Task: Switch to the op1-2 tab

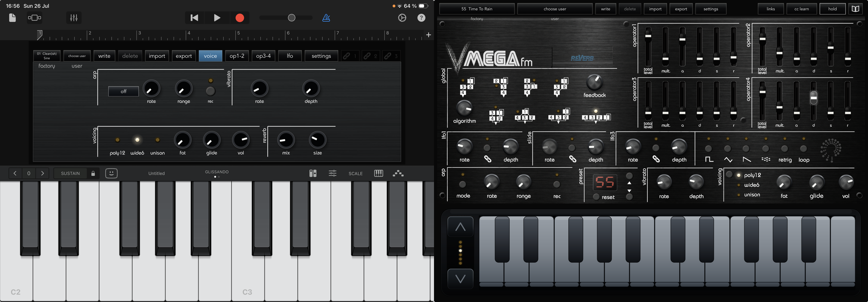Action: (237, 56)
